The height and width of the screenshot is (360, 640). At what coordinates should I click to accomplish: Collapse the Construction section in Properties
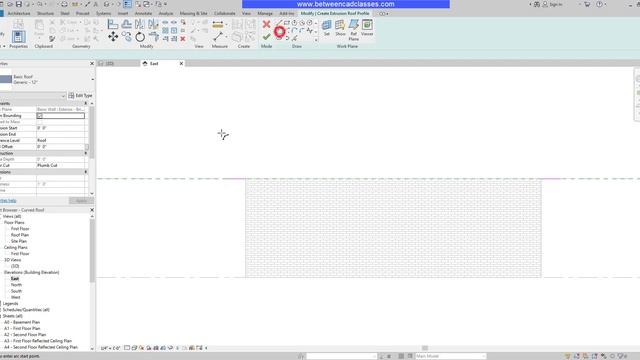click(x=86, y=153)
